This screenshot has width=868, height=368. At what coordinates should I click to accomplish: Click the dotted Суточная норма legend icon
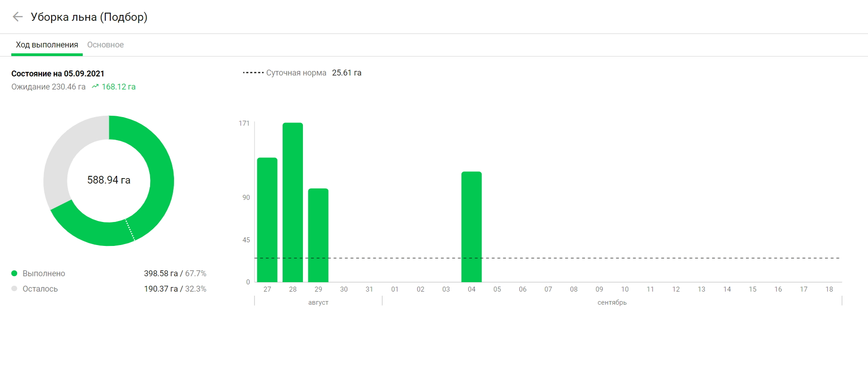coord(253,73)
